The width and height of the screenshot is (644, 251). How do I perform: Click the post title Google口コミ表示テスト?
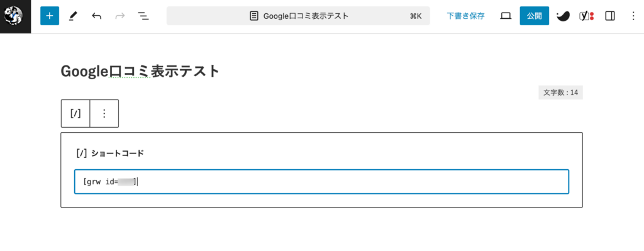click(x=140, y=71)
